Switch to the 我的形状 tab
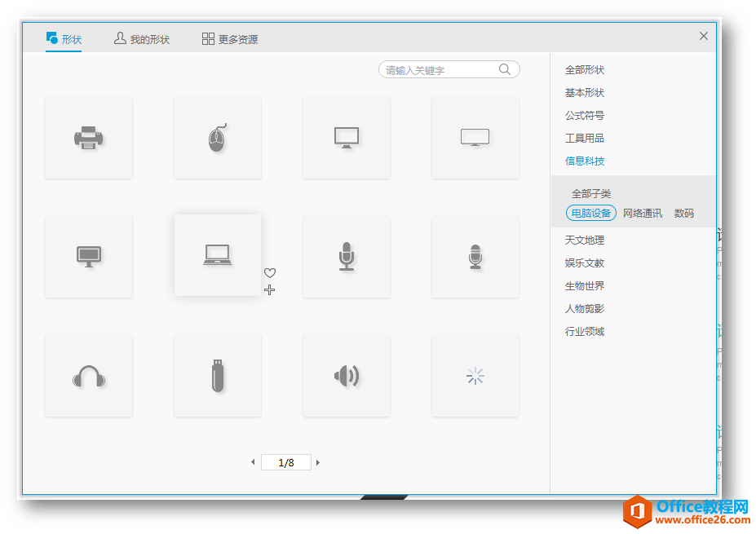 [x=142, y=38]
